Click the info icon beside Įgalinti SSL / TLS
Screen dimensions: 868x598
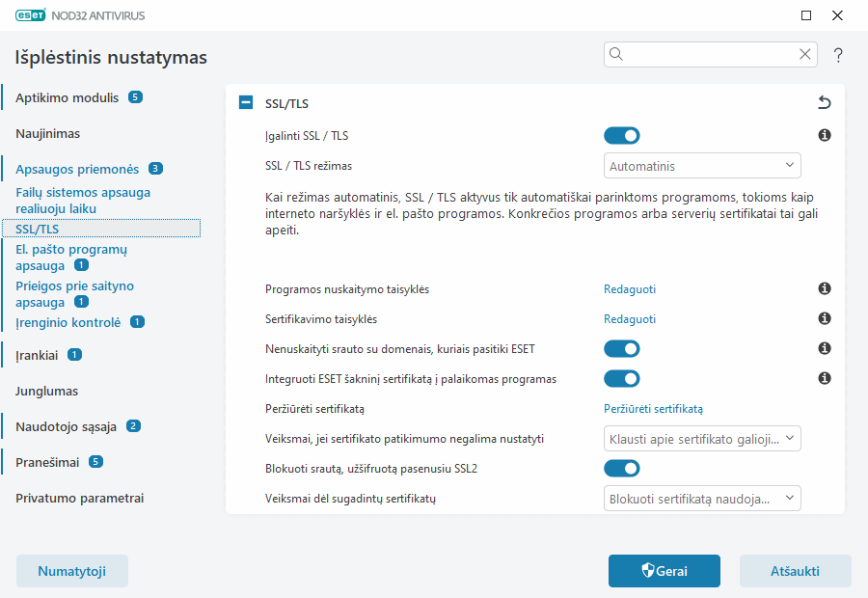pyautogui.click(x=825, y=135)
